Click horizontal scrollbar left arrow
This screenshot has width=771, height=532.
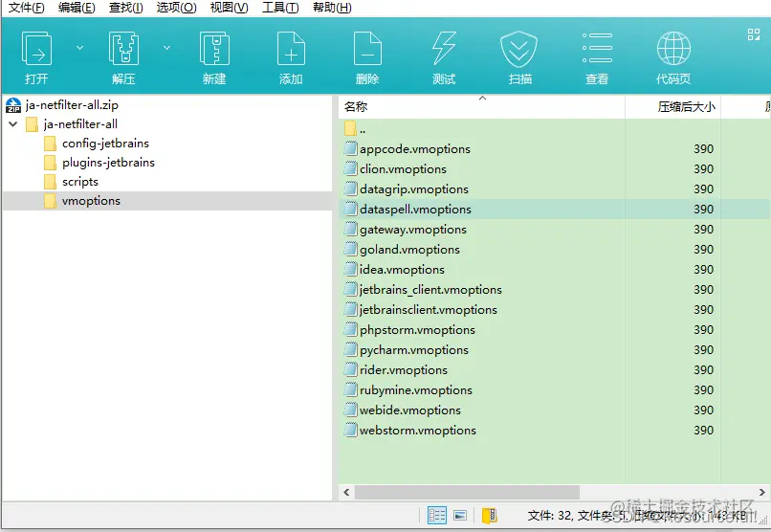[346, 492]
